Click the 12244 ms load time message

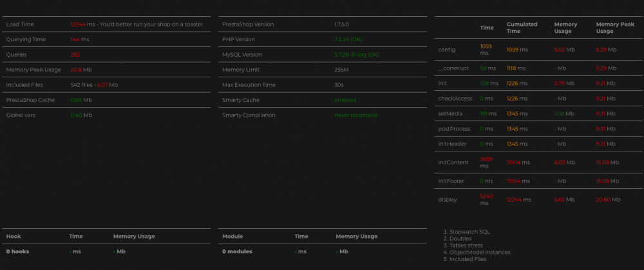(137, 24)
